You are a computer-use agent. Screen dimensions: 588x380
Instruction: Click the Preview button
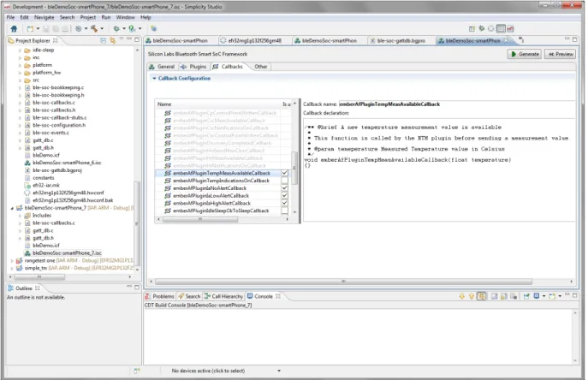561,54
